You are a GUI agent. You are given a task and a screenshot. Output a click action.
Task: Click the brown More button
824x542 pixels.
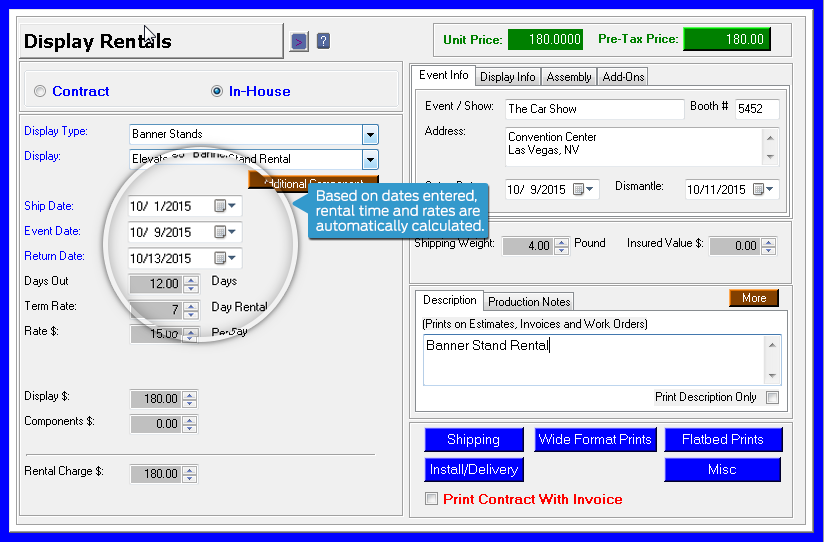pos(753,298)
